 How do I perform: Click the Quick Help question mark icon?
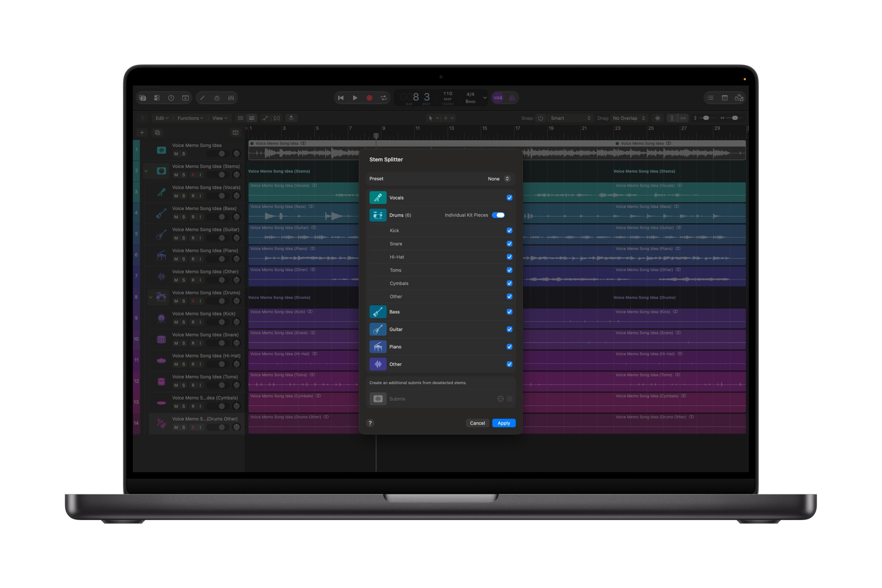click(171, 98)
